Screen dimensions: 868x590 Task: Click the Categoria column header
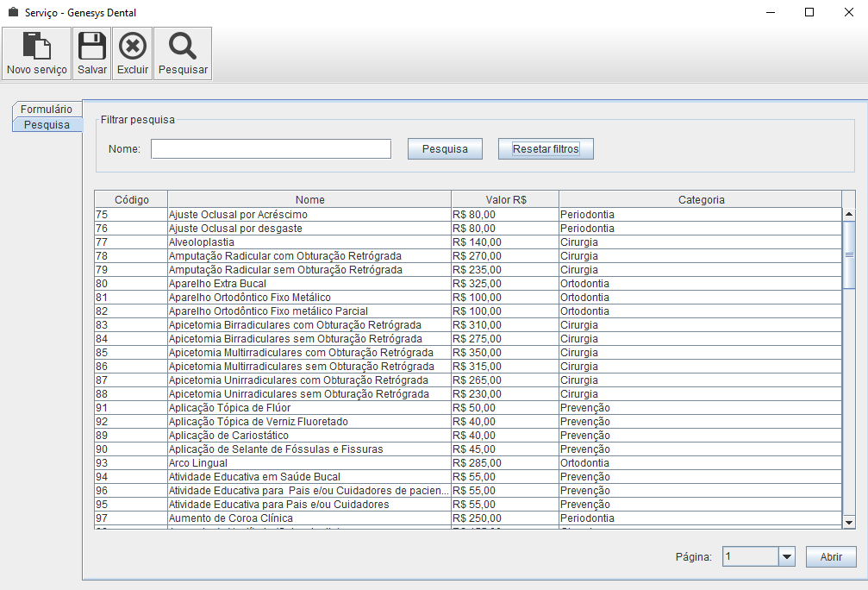tap(701, 199)
